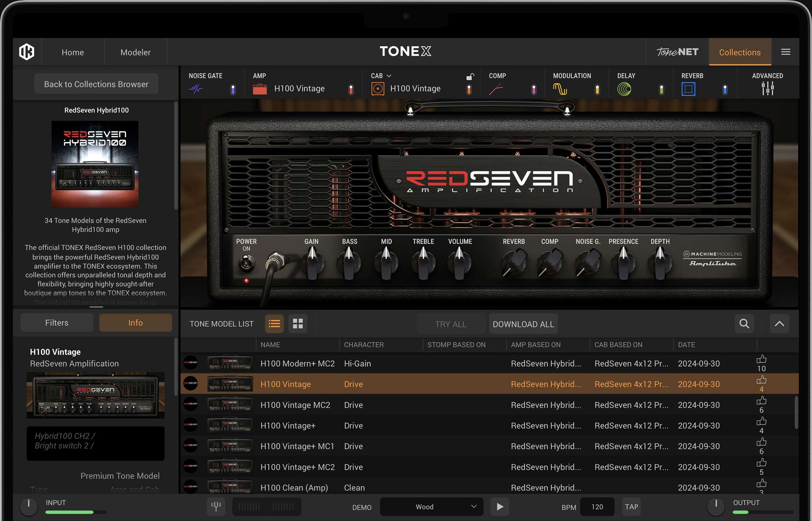Open the Modulation effect block
Screen dimensions: 812x521
tap(561, 88)
